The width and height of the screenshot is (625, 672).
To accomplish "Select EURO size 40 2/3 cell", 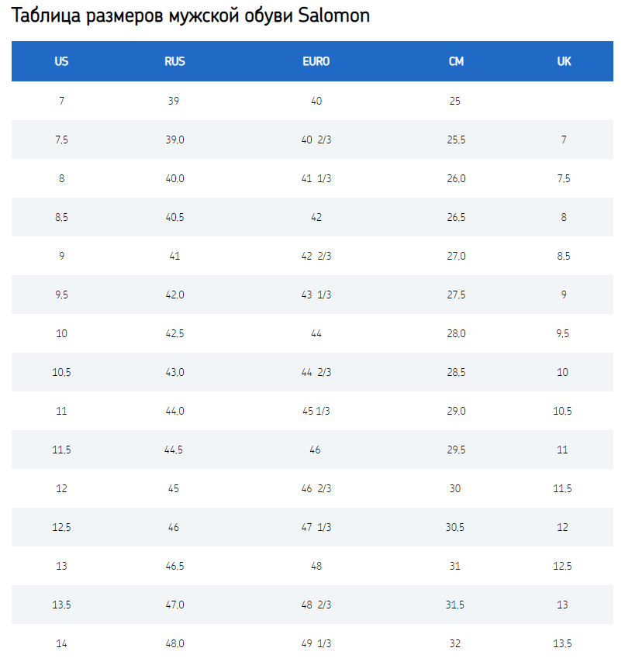I will [x=316, y=140].
